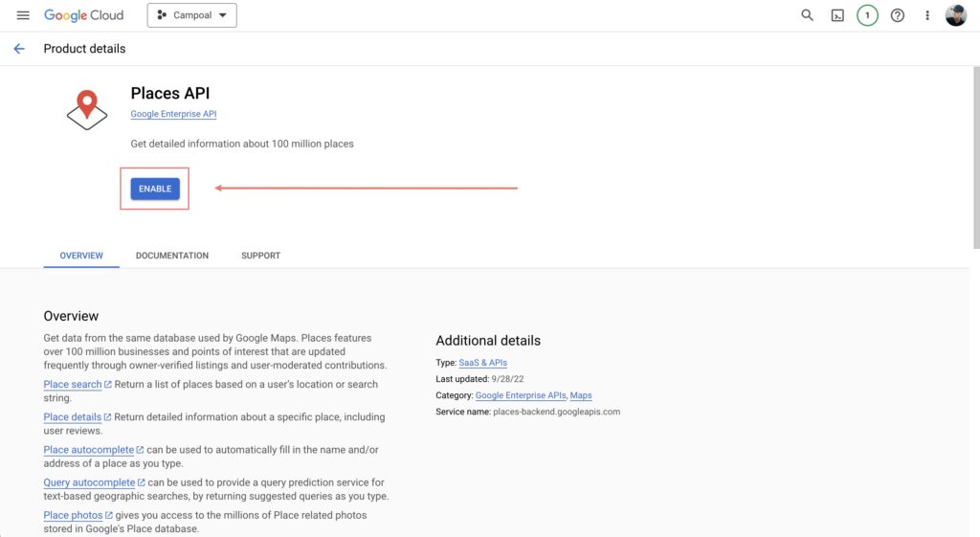
Task: Open the help question mark icon
Action: click(898, 15)
